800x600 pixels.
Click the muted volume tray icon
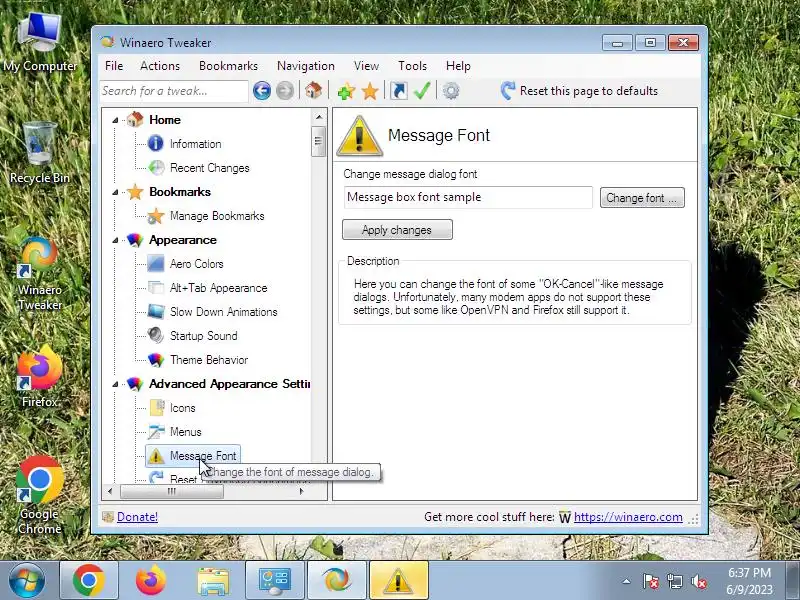pos(698,581)
